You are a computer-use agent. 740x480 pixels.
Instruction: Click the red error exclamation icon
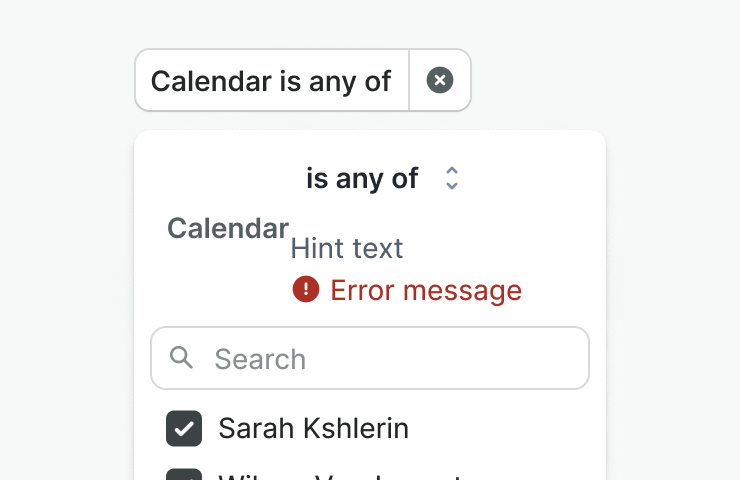pyautogui.click(x=306, y=290)
